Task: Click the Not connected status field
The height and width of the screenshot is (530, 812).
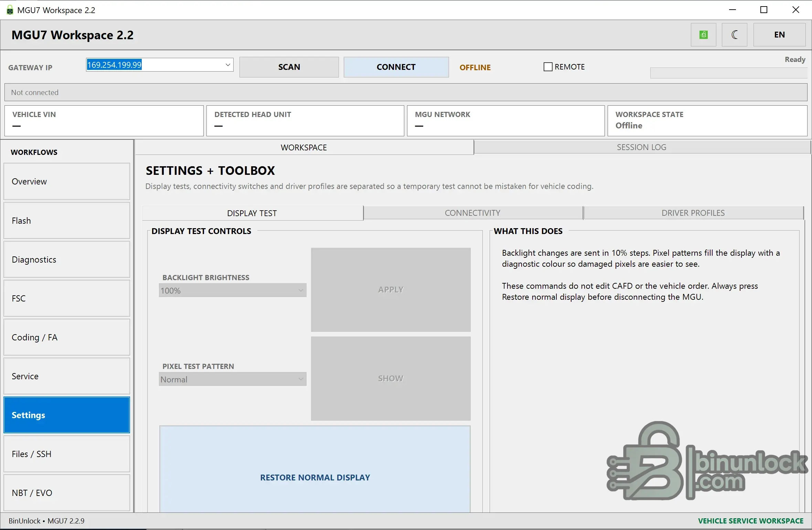Action: coord(406,92)
